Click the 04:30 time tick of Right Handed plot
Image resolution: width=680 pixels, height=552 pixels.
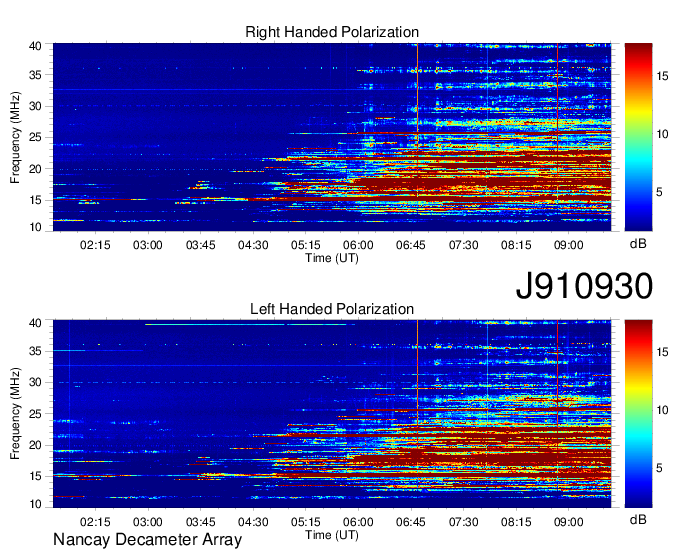[253, 245]
